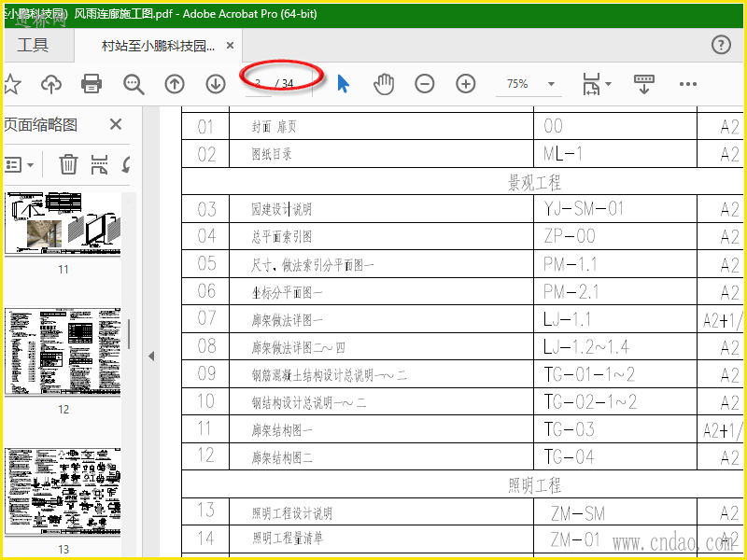Viewport: 747px width, 560px height.
Task: Click drawing number ML-1
Action: (x=563, y=153)
